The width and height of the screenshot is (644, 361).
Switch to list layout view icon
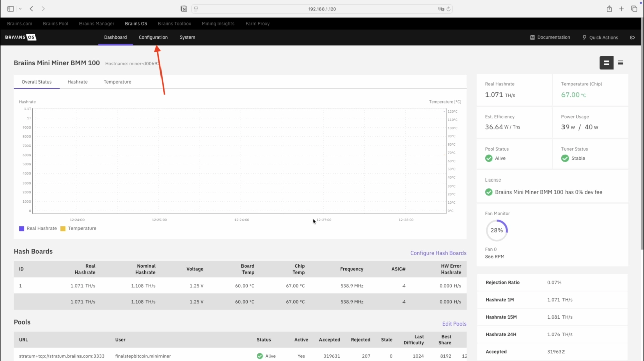pos(621,63)
